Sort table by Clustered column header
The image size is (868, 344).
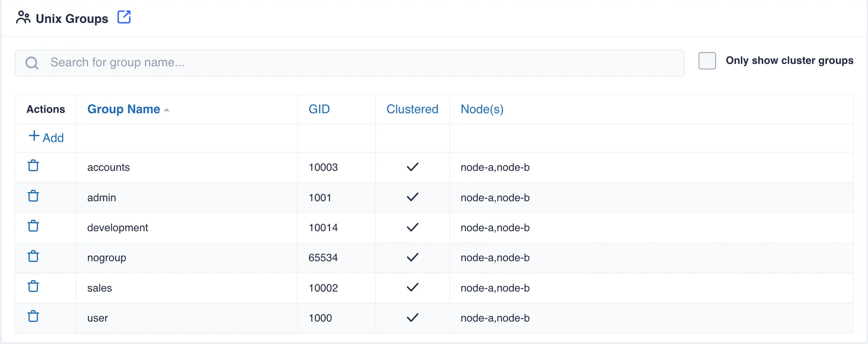412,109
